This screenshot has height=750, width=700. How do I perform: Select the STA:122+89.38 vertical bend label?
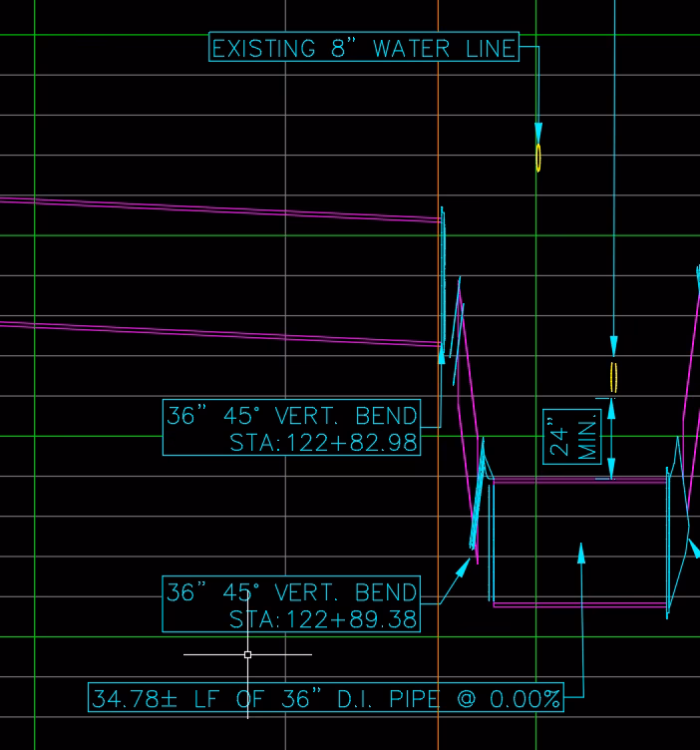point(292,604)
